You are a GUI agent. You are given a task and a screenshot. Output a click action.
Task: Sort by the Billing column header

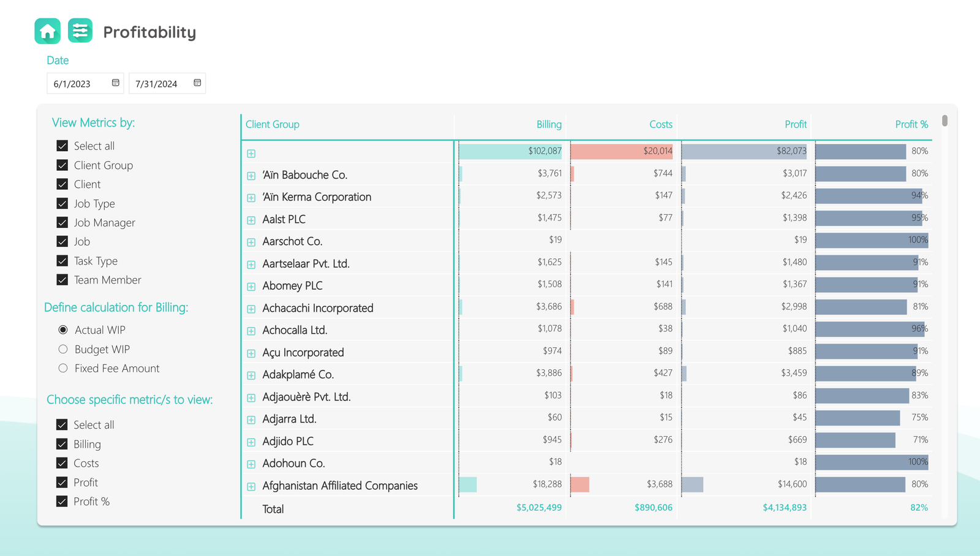coord(548,124)
